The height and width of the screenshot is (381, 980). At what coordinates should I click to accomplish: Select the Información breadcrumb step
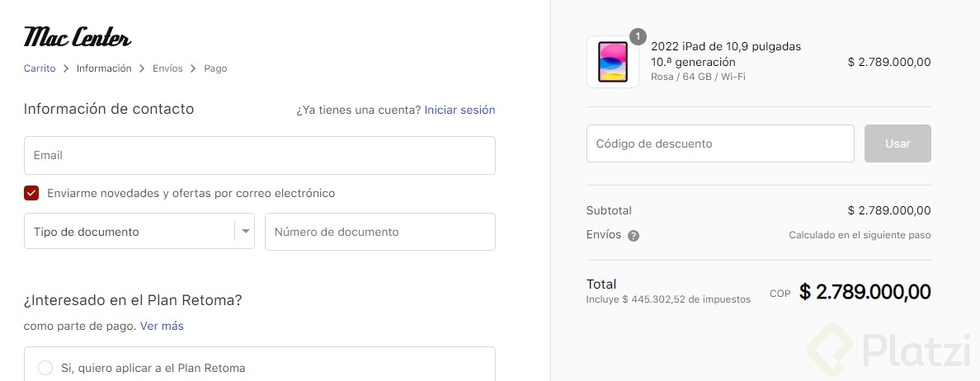[105, 68]
